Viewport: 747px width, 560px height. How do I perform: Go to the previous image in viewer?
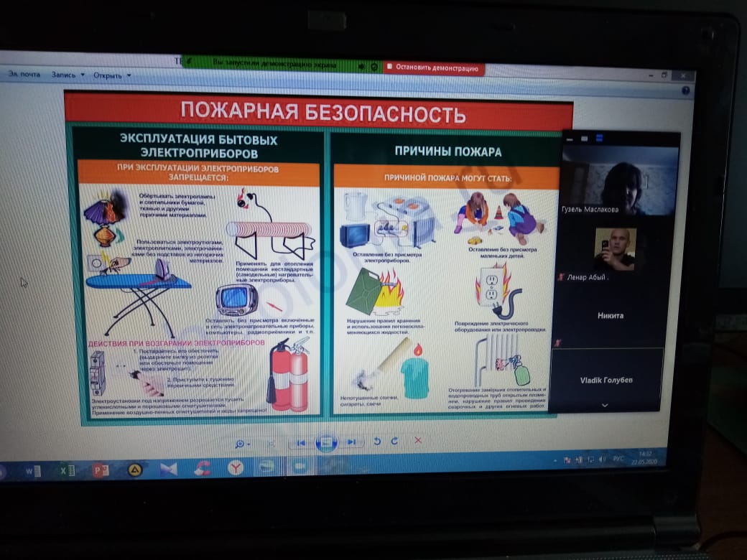click(x=302, y=443)
